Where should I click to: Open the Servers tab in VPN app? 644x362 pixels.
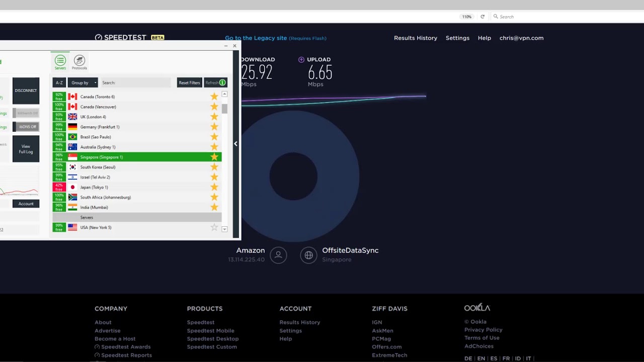click(60, 62)
